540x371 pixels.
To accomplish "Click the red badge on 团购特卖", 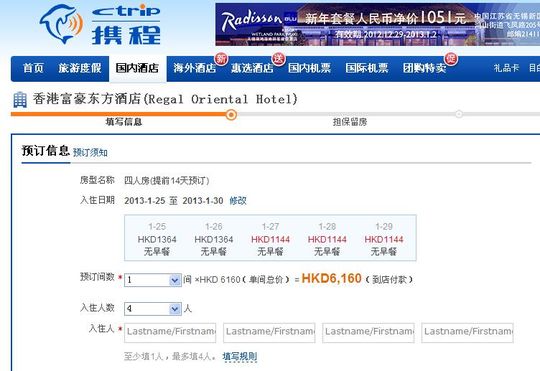I will [x=451, y=59].
